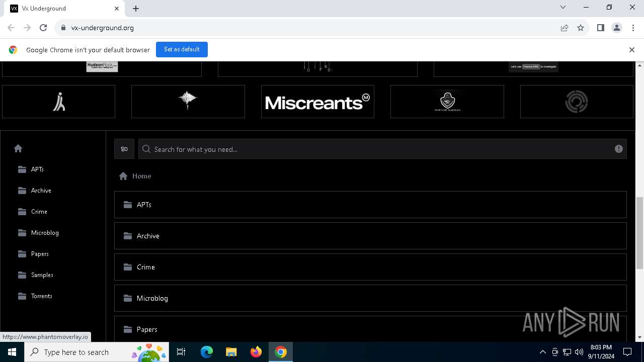Image resolution: width=644 pixels, height=362 pixels.
Task: Click the site lock icon
Action: tap(63, 28)
